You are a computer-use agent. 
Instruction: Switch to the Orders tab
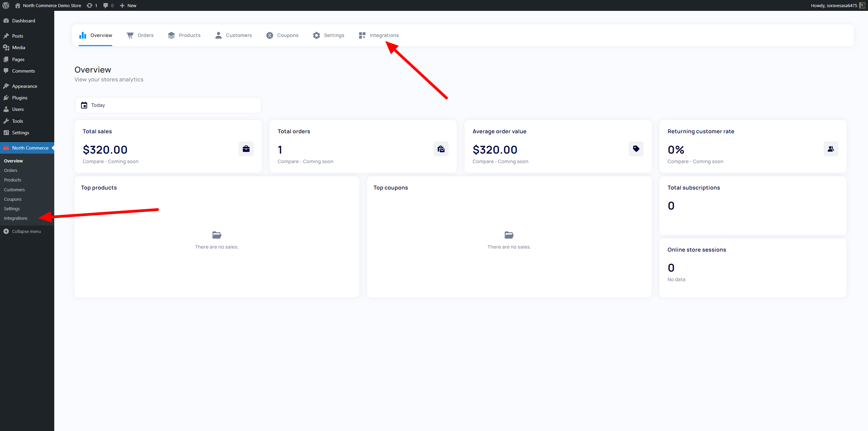coord(140,35)
